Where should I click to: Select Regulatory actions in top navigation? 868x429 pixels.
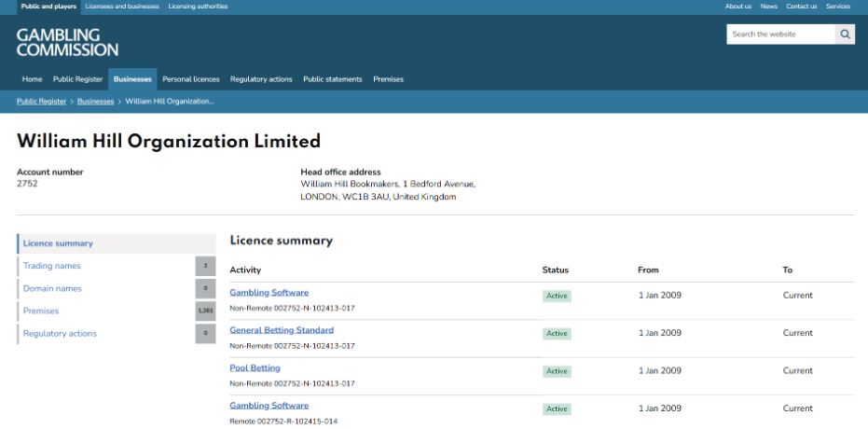coord(261,79)
